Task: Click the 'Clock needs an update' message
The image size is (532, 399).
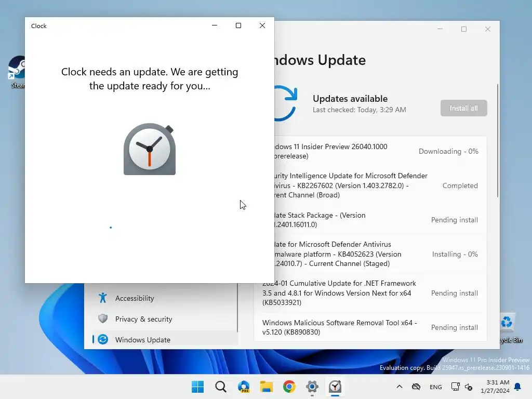Action: (x=150, y=79)
